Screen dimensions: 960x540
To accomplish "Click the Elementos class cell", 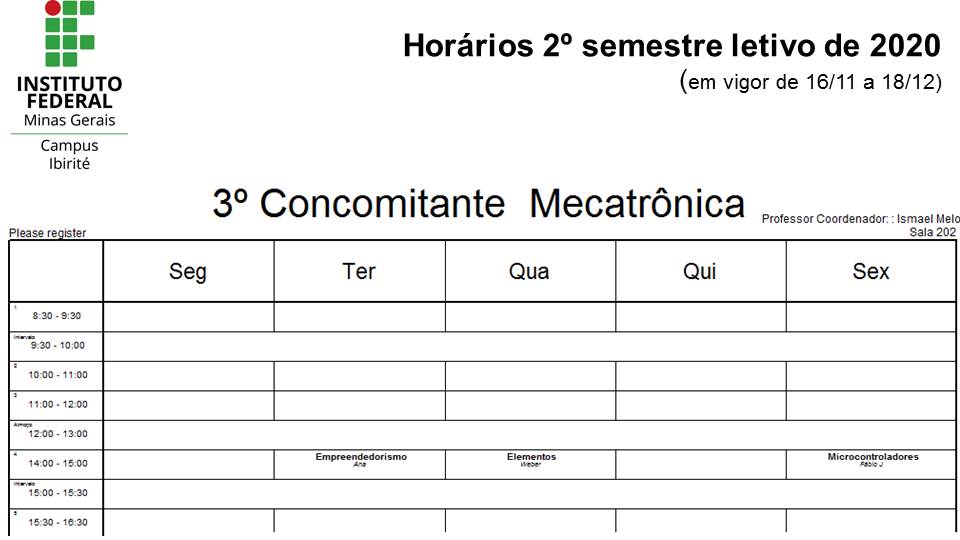I will 530,459.
